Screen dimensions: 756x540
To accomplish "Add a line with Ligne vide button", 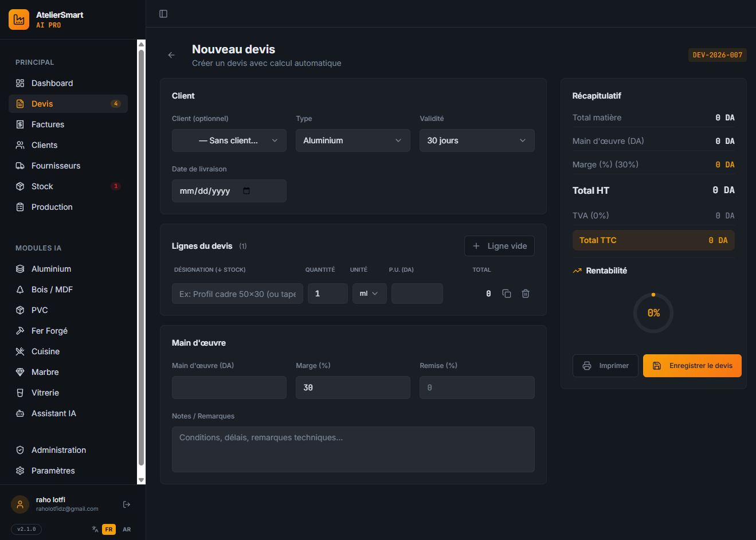I will point(499,246).
